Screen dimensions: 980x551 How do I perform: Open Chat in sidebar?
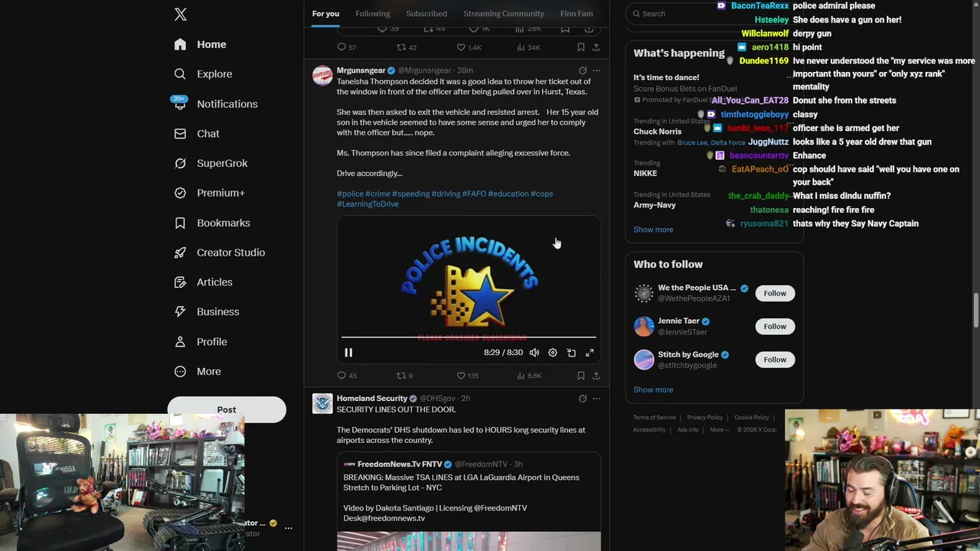point(197,133)
